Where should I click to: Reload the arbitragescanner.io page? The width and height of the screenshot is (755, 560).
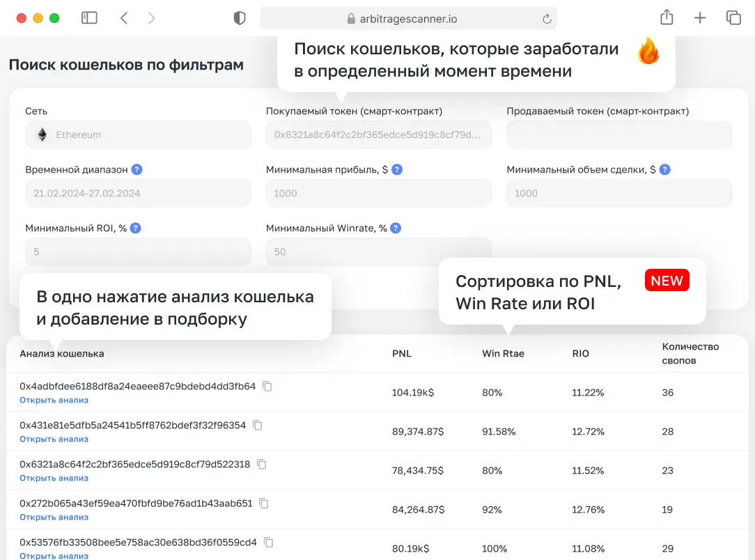coord(547,17)
